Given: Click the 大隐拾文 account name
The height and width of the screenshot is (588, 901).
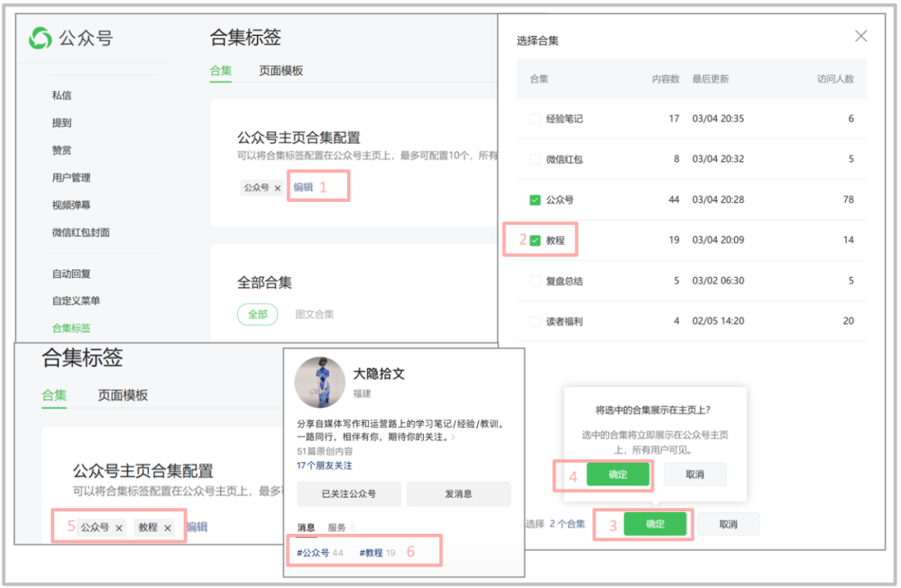Looking at the screenshot, I should pyautogui.click(x=379, y=374).
